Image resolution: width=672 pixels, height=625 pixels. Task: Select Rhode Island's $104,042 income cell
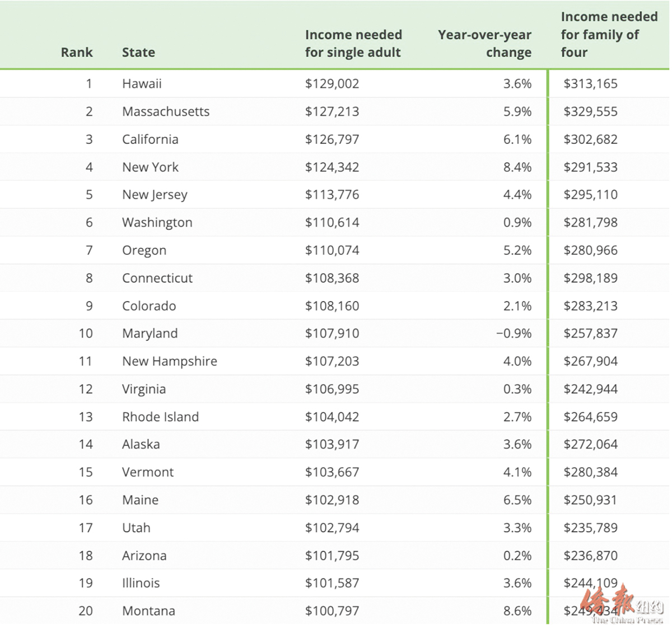point(332,417)
